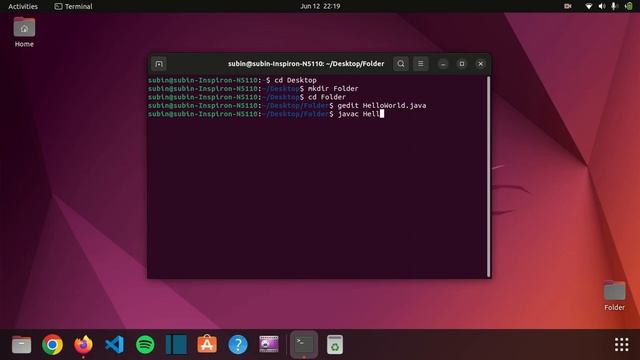The height and width of the screenshot is (360, 640).
Task: Open Ubuntu Software from the dock
Action: pyautogui.click(x=207, y=345)
